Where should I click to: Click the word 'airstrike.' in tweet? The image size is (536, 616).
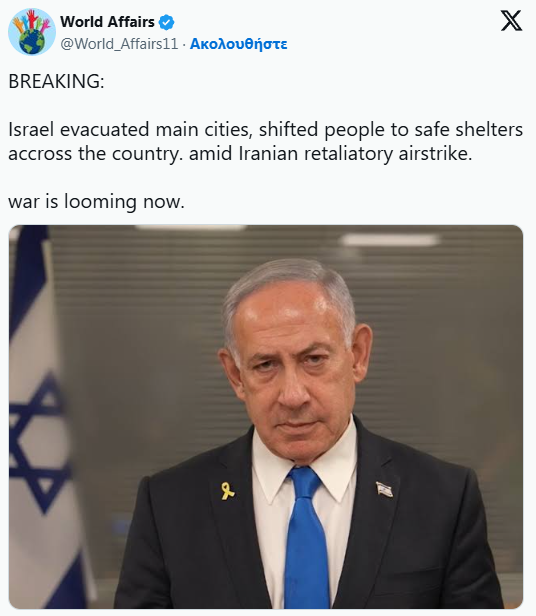coord(435,154)
